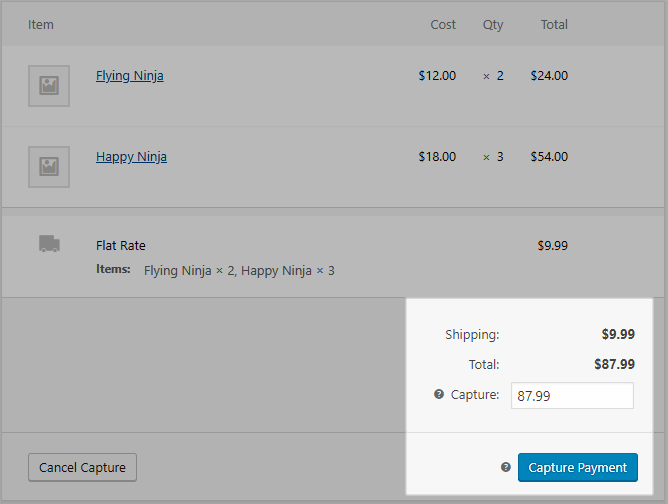668x504 pixels.
Task: Click the shipping items list text
Action: (x=239, y=271)
